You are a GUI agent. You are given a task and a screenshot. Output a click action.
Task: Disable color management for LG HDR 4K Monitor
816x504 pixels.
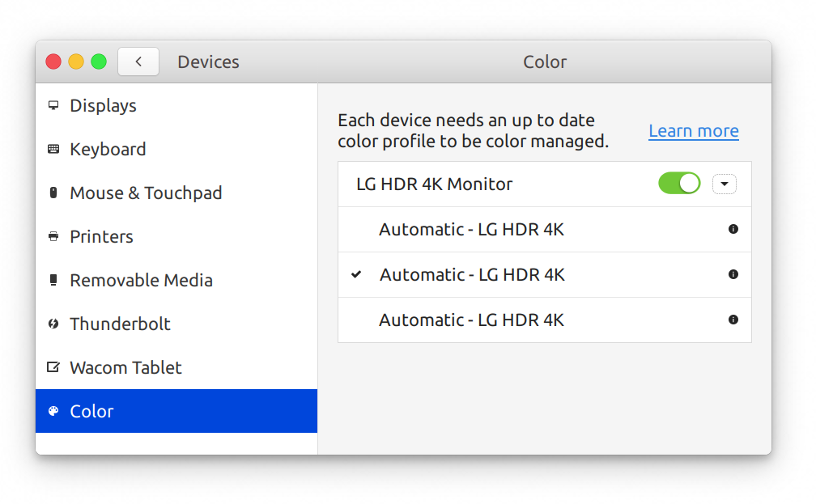pos(679,183)
